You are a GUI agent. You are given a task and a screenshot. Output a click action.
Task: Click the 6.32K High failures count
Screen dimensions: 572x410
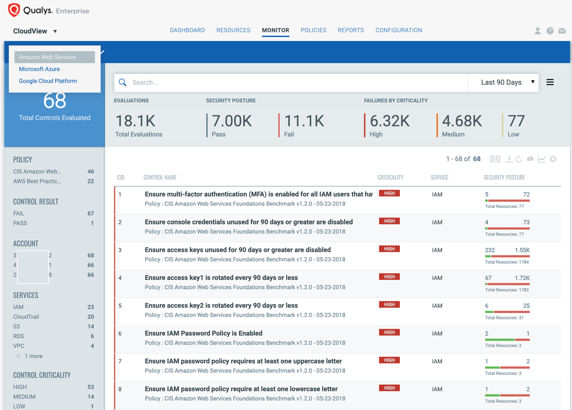pyautogui.click(x=390, y=121)
